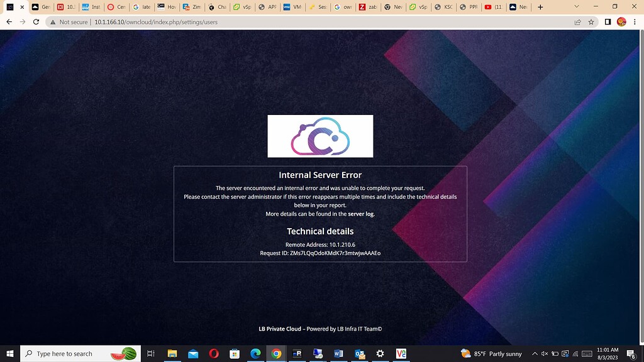Viewport: 644px width, 362px height.
Task: Open File Explorer from the taskbar
Action: 172,353
